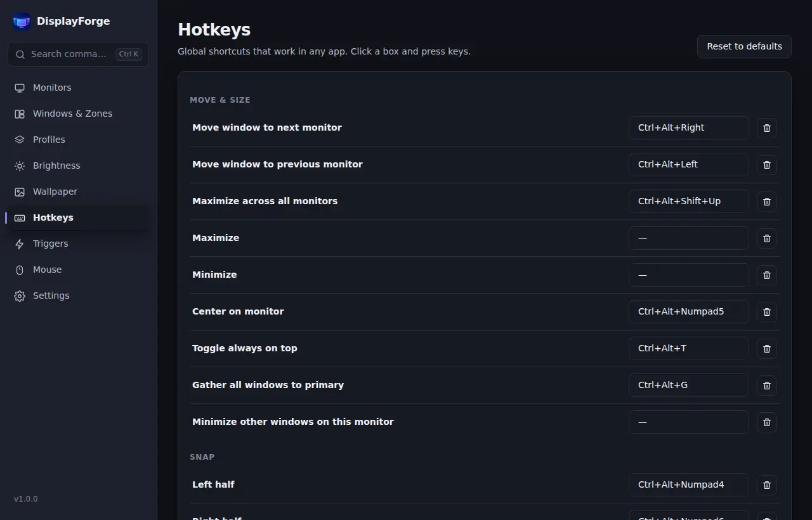812x520 pixels.
Task: Edit Toggle always on top hotkey
Action: (688, 348)
